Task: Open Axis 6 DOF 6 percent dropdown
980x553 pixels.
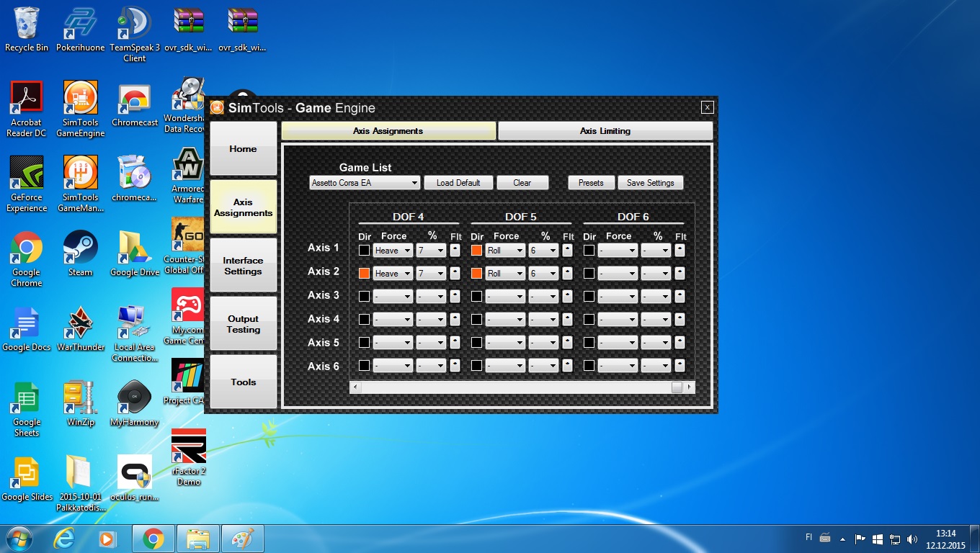Action: (x=656, y=366)
